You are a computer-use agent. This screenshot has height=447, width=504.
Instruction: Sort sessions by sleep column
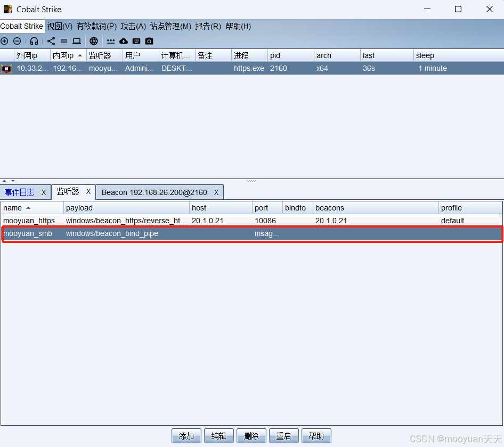click(459, 55)
